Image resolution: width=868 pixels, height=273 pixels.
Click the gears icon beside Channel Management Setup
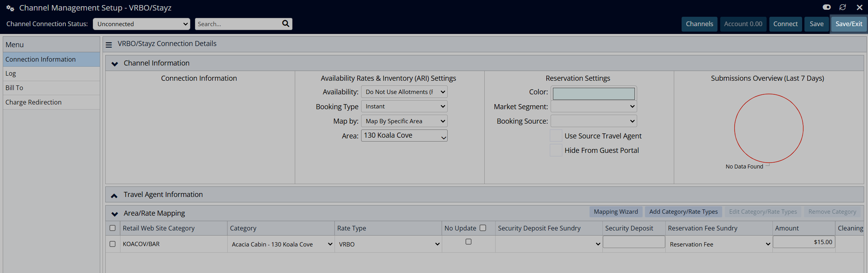point(10,8)
